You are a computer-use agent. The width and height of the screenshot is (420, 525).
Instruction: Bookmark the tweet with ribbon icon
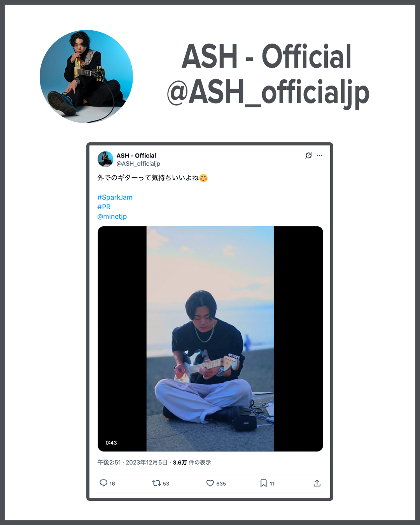[263, 483]
